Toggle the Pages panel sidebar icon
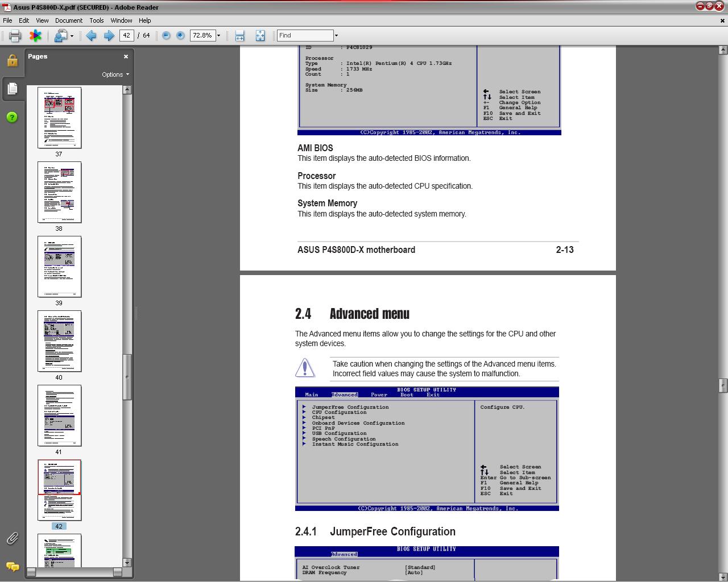728x582 pixels. [12, 89]
